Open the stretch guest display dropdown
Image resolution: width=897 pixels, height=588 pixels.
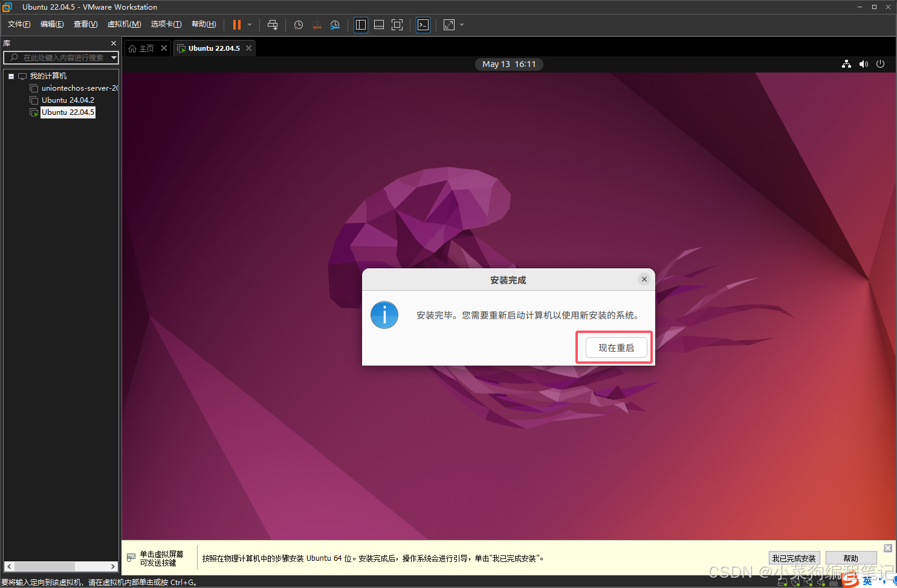[x=461, y=25]
